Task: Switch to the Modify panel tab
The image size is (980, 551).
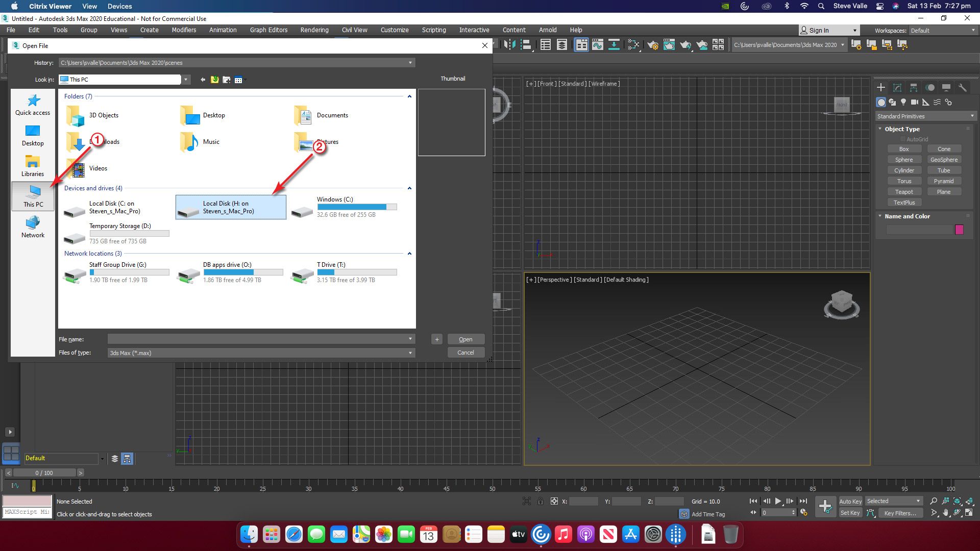Action: 897,88
